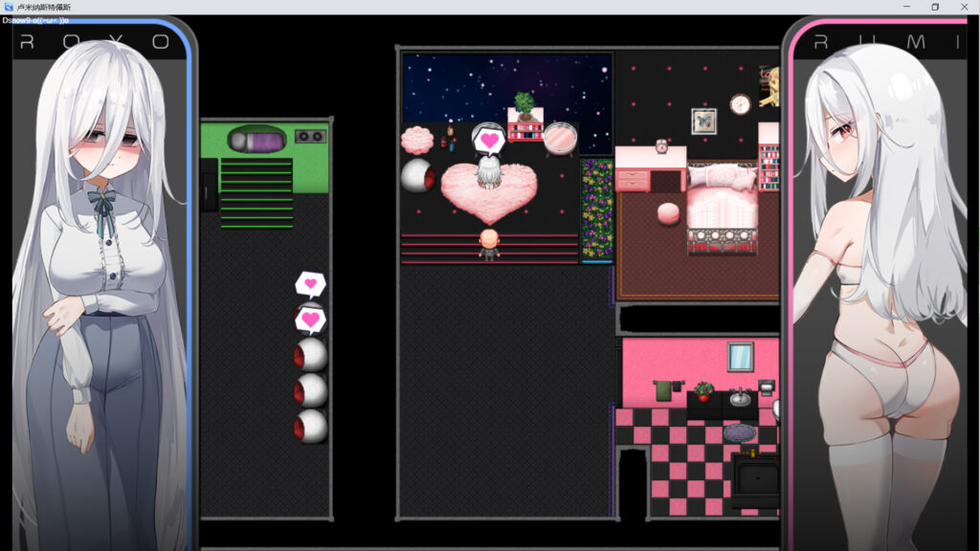Click the ROXO character portrait panel
Image resolution: width=980 pixels, height=551 pixels.
click(100, 284)
